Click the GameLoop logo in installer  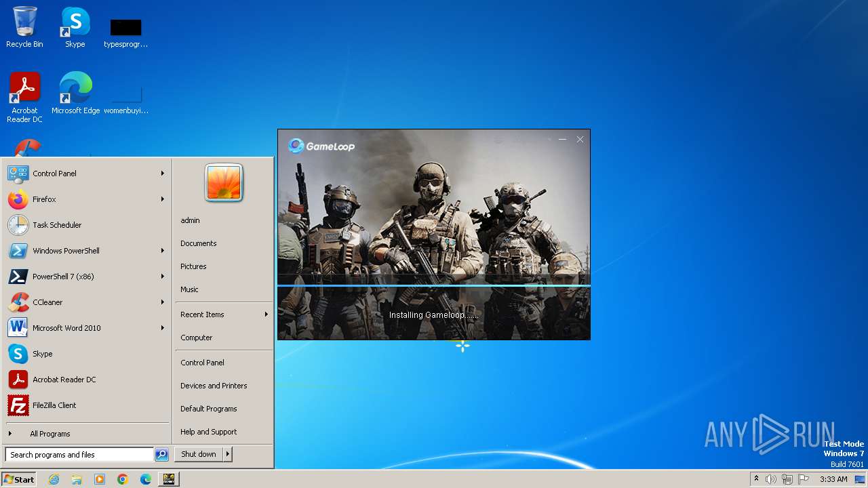(321, 146)
